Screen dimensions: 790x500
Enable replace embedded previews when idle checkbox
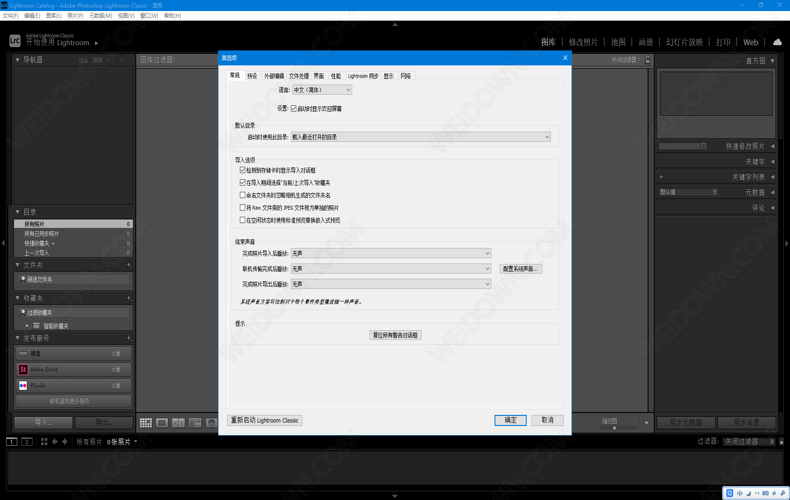pyautogui.click(x=242, y=220)
